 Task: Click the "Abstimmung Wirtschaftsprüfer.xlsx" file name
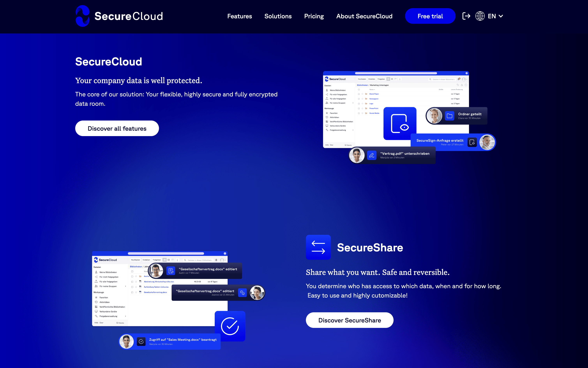(x=159, y=282)
